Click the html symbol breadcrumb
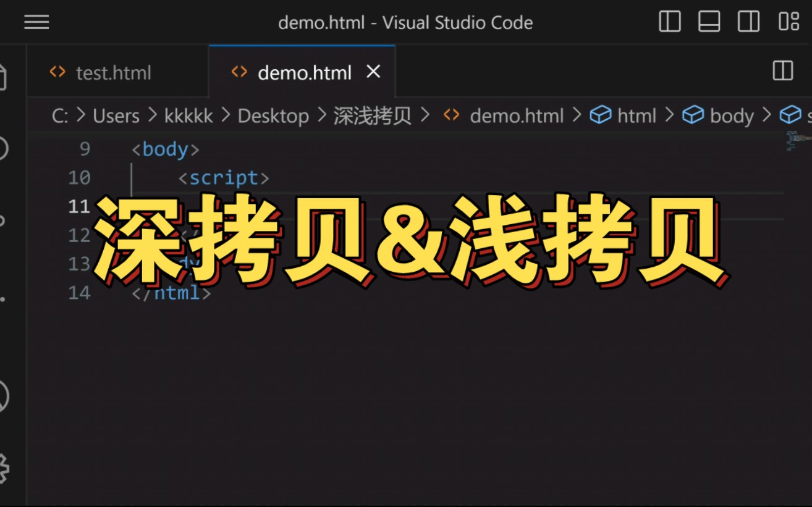The height and width of the screenshot is (507, 812). (x=636, y=116)
